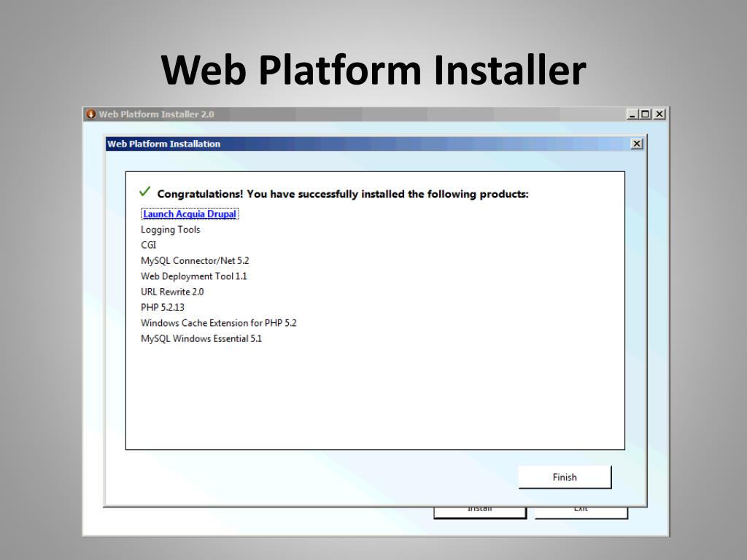The width and height of the screenshot is (747, 560).
Task: Select the URL Rewrite 2.0 entry
Action: pos(172,292)
